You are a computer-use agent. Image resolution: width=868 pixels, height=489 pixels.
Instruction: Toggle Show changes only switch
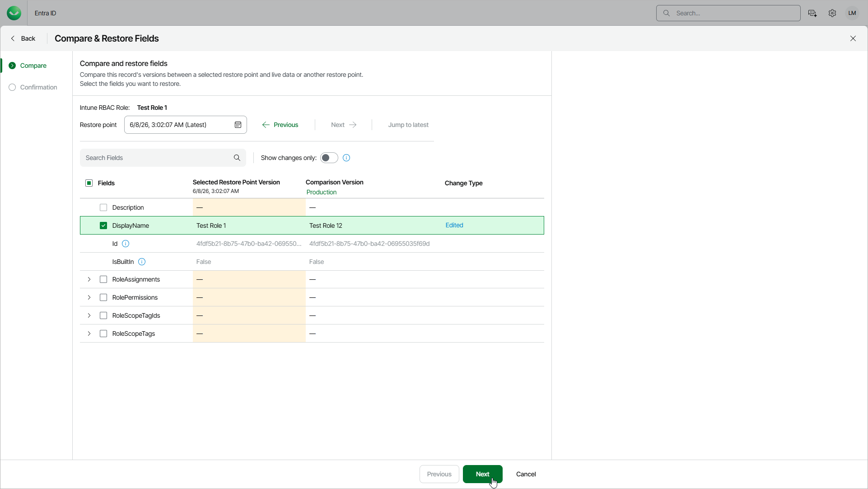point(329,158)
